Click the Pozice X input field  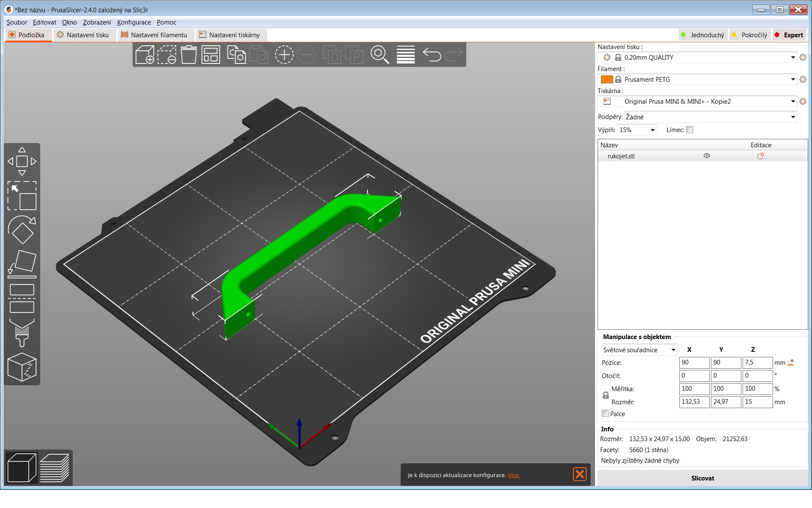694,363
